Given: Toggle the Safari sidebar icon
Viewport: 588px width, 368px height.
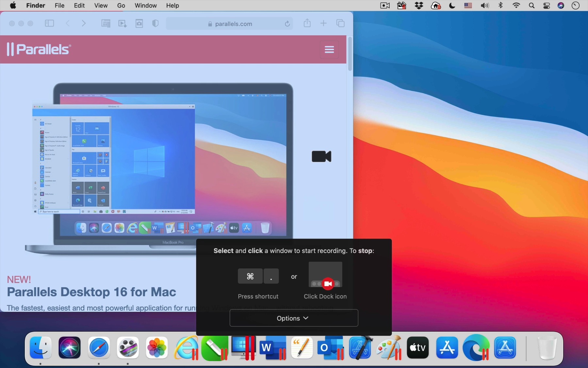Looking at the screenshot, I should (49, 23).
